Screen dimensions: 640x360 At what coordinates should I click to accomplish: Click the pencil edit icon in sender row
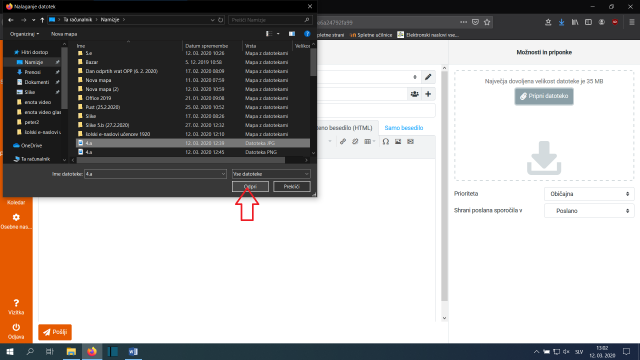coord(428,77)
